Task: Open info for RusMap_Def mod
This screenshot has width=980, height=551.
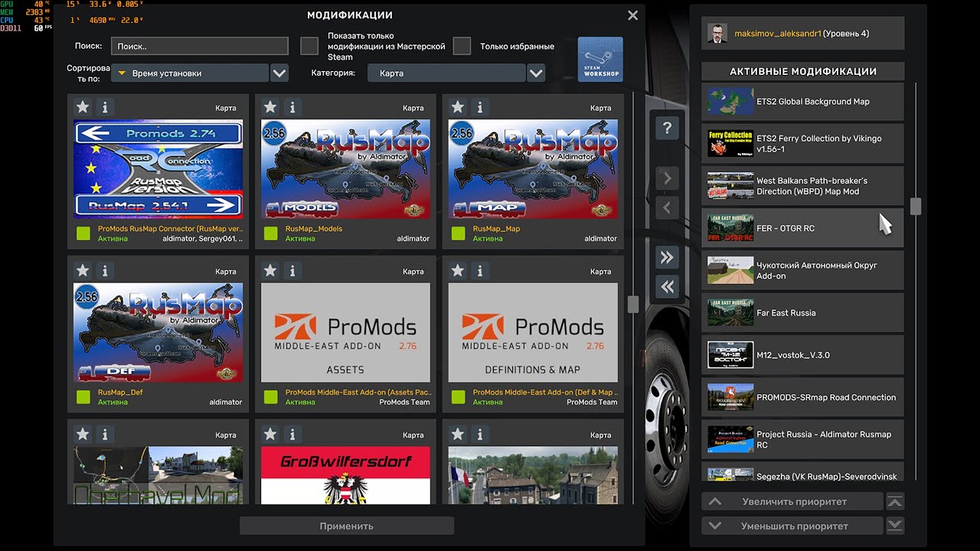Action: tap(105, 271)
